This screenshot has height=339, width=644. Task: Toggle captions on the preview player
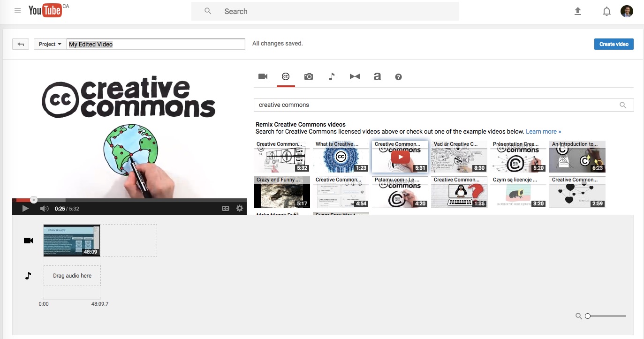coord(226,209)
